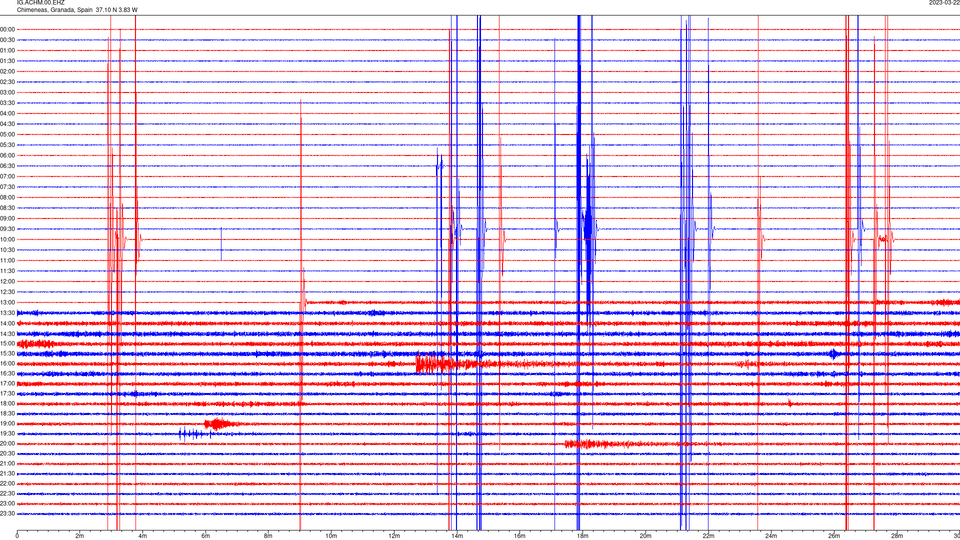The image size is (960, 540).
Task: Select the 00:00 trace time label
Action: tap(7, 29)
